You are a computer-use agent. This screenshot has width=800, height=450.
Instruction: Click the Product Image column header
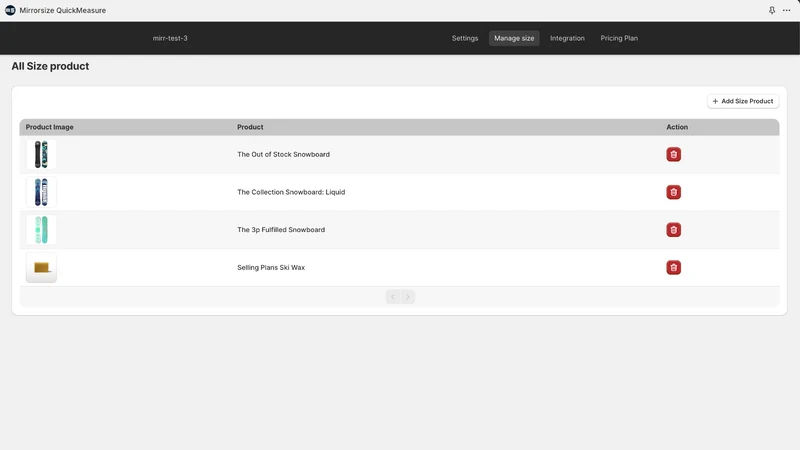click(49, 127)
